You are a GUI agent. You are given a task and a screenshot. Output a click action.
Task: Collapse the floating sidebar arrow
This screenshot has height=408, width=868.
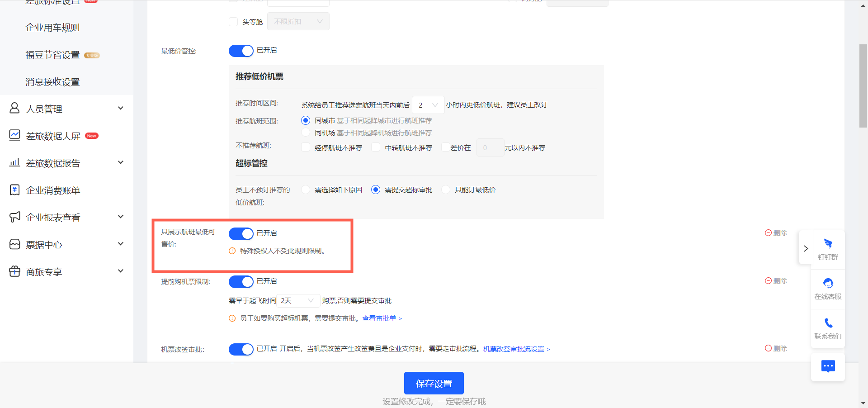point(806,248)
